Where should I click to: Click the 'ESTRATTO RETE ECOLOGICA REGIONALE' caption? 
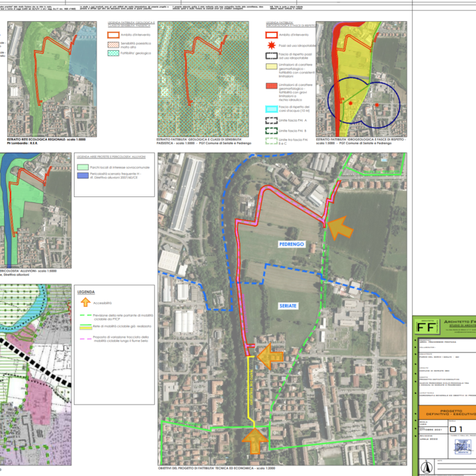pyautogui.click(x=46, y=139)
